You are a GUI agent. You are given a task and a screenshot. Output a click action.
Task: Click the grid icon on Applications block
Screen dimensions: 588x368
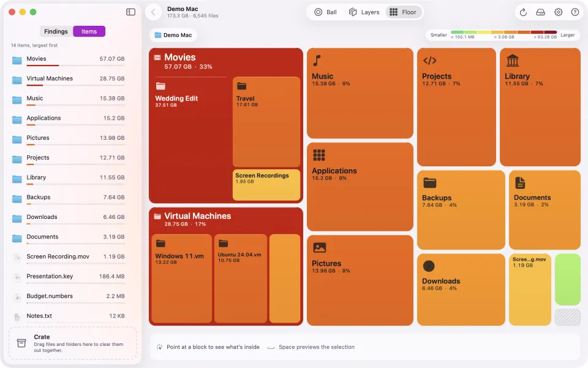click(x=319, y=155)
